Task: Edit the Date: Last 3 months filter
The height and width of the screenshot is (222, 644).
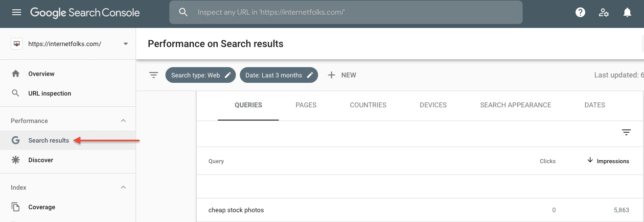Action: pyautogui.click(x=278, y=75)
